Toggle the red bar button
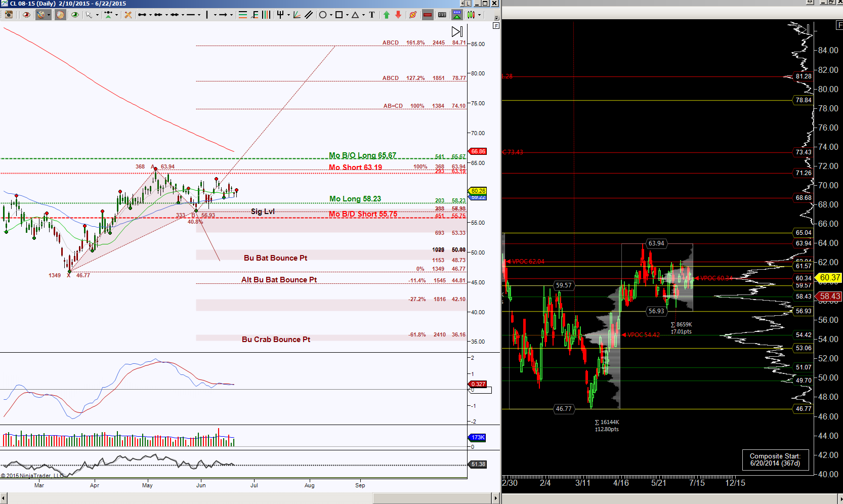This screenshot has width=843, height=504. [x=428, y=15]
